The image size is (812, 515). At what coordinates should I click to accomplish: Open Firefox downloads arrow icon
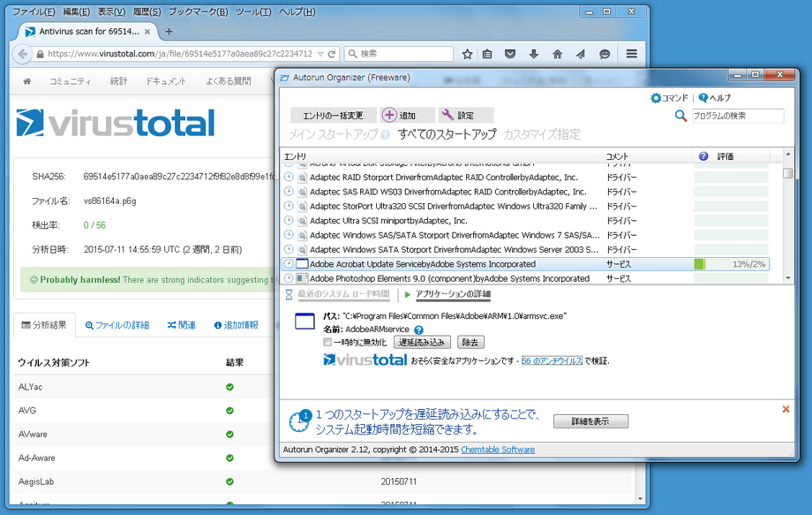pyautogui.click(x=533, y=54)
